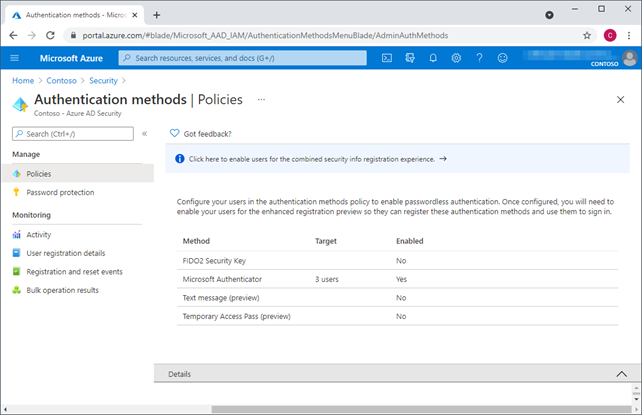Open the Azure portal hamburger menu
Viewport: 642px width, 415px height.
pyautogui.click(x=14, y=58)
